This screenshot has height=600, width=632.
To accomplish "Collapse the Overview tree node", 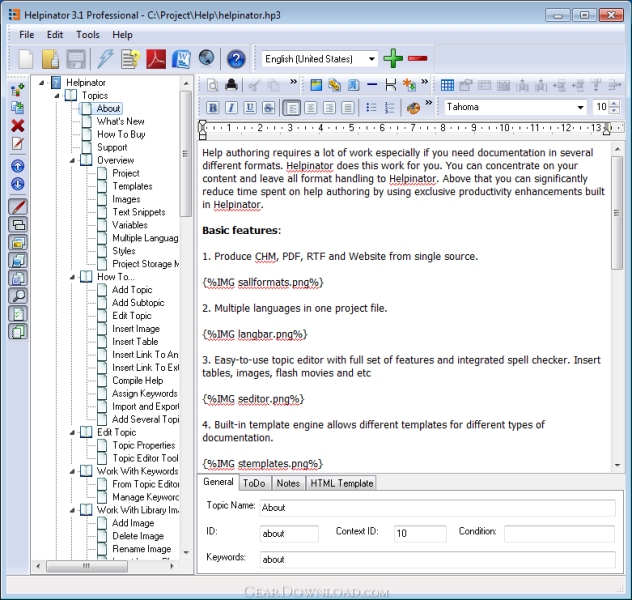I will pos(72,160).
